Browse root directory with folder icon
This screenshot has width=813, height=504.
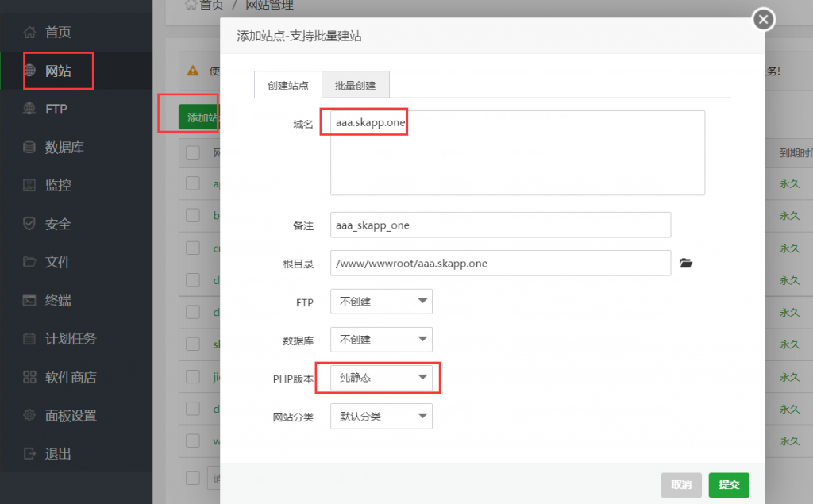[686, 263]
